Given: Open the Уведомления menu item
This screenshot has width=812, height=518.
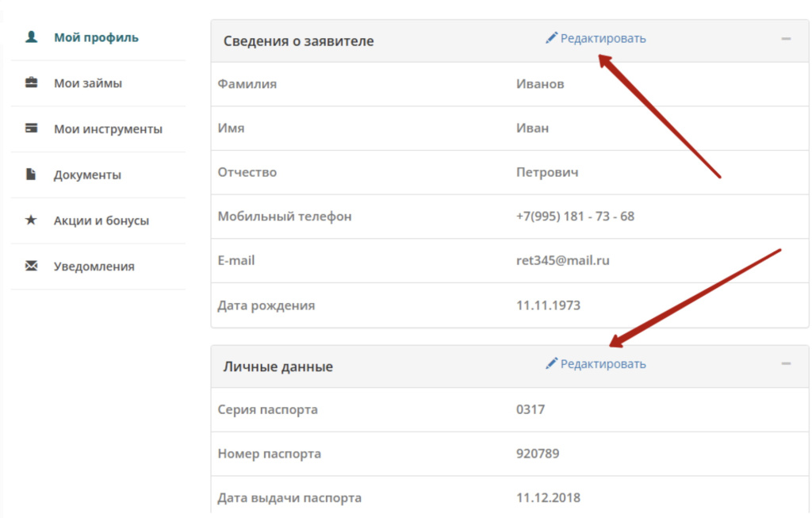Looking at the screenshot, I should 94,267.
